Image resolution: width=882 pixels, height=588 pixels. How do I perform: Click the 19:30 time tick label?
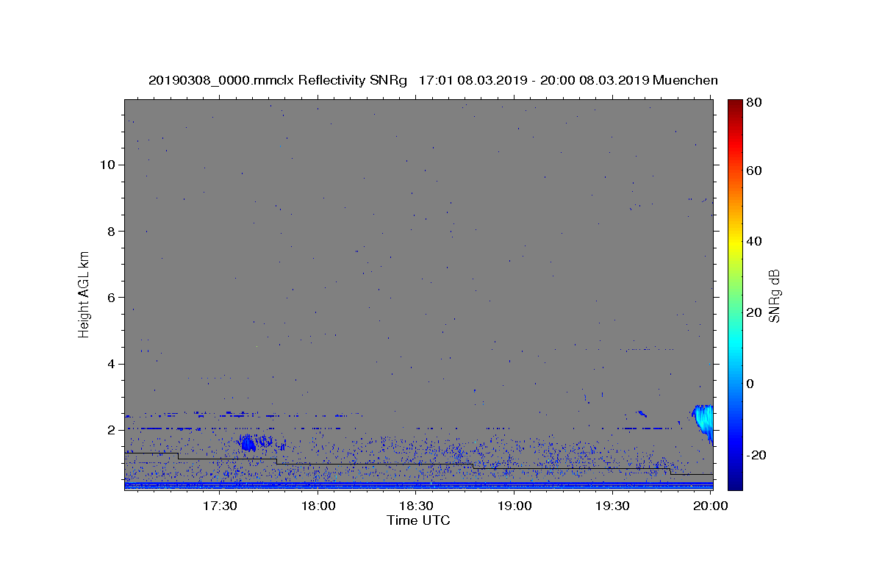tap(612, 506)
